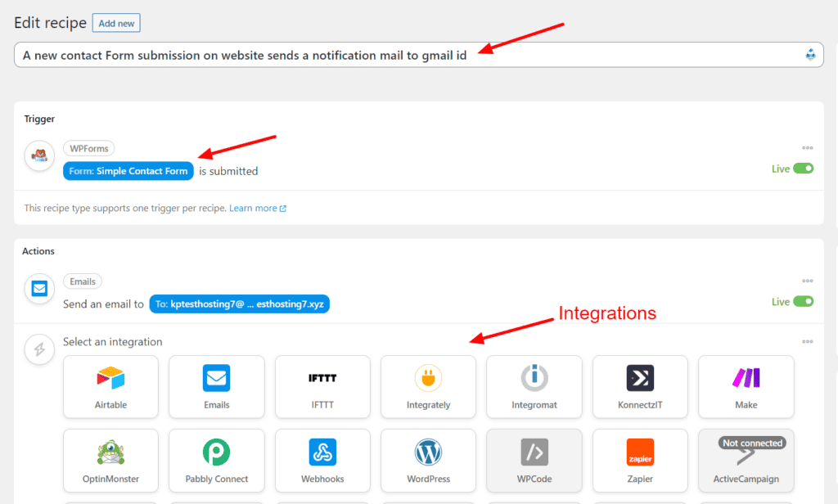Viewport: 838px width, 504px height.
Task: Toggle the trigger's Live switch
Action: pos(802,168)
